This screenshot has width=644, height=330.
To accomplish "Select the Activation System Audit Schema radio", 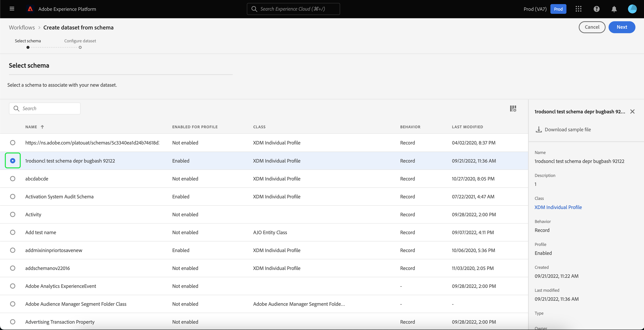I will pyautogui.click(x=12, y=197).
